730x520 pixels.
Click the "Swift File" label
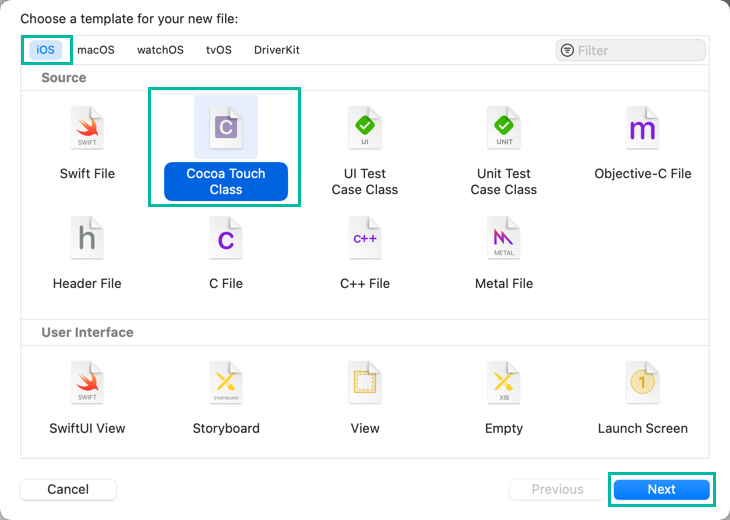(x=87, y=174)
